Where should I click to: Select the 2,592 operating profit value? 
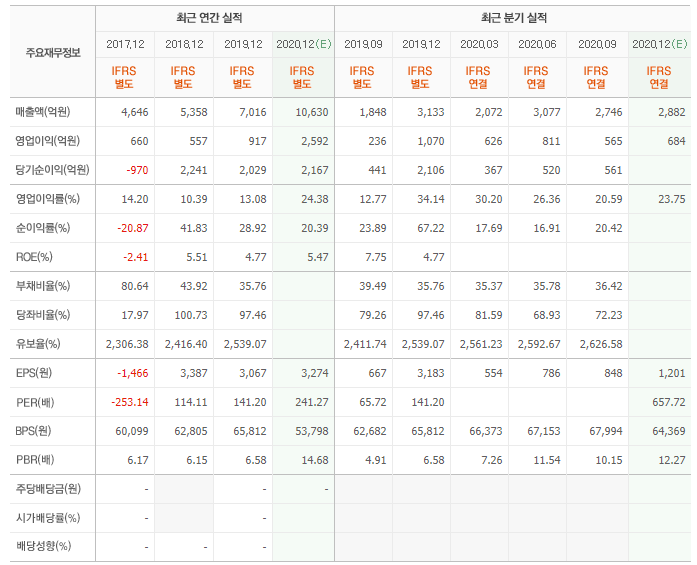coord(315,141)
